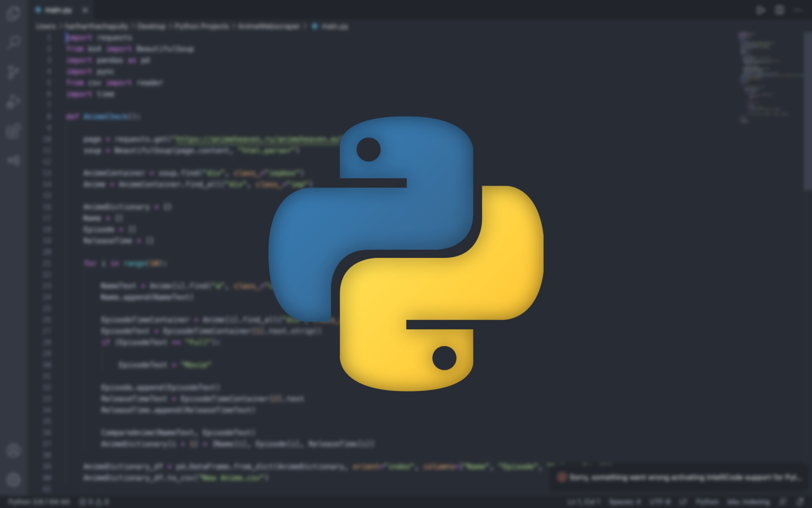Open the errors and warnings count in the status bar
This screenshot has width=812, height=508.
tap(94, 502)
